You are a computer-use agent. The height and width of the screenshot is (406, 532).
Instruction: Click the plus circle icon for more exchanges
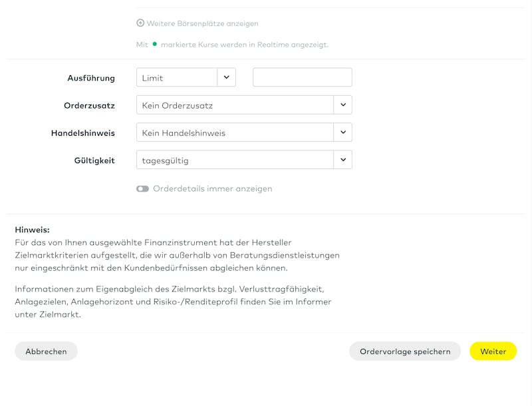click(x=140, y=23)
